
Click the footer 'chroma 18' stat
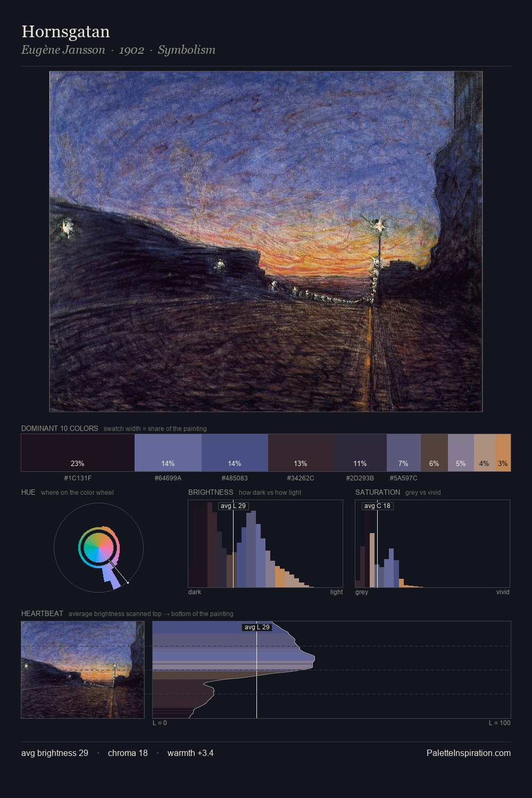[x=128, y=753]
